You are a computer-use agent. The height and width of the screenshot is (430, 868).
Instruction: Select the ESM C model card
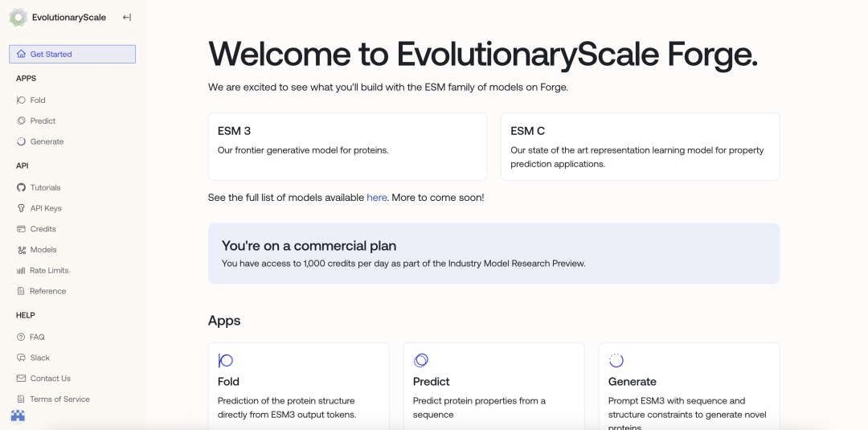point(640,146)
